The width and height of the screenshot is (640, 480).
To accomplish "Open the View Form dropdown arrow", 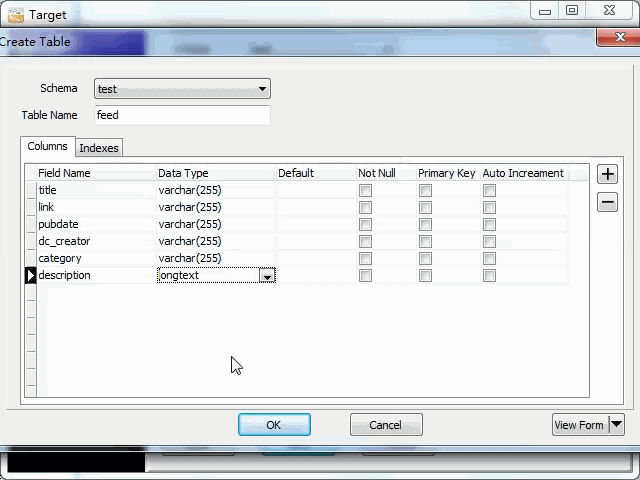I will click(615, 425).
